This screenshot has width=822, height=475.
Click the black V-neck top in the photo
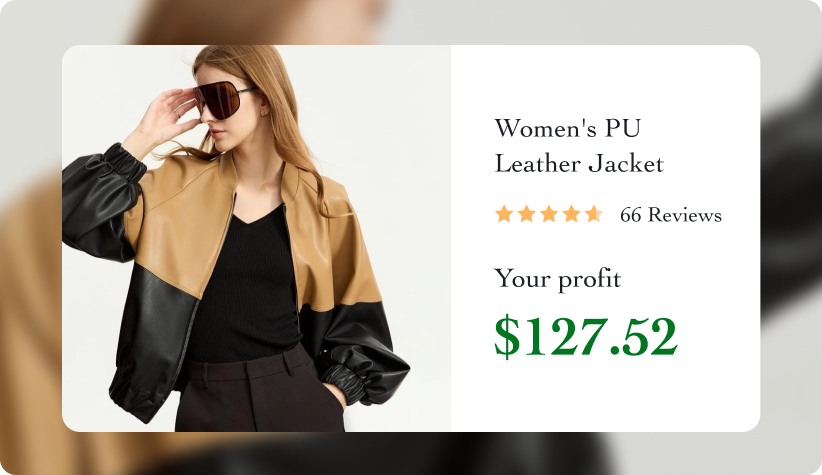tap(246, 283)
